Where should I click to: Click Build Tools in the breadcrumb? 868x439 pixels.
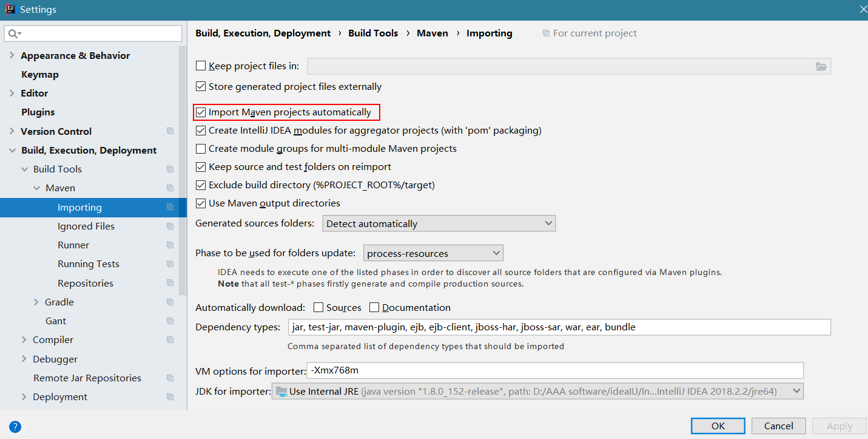click(373, 33)
